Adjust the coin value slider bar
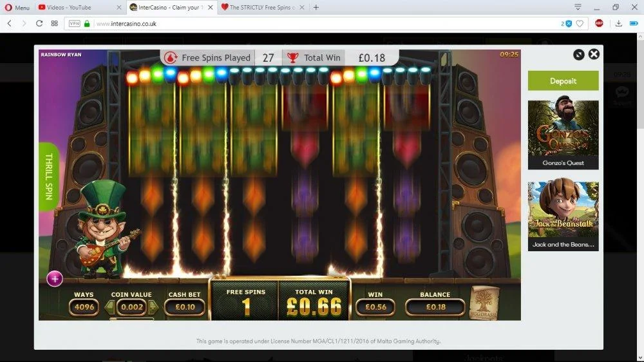The width and height of the screenshot is (644, 362). click(131, 318)
